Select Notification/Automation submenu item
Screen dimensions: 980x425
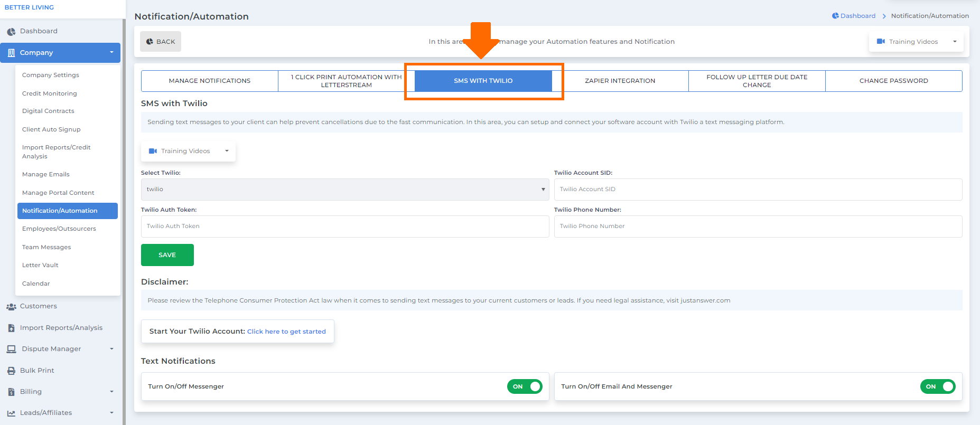tap(68, 211)
